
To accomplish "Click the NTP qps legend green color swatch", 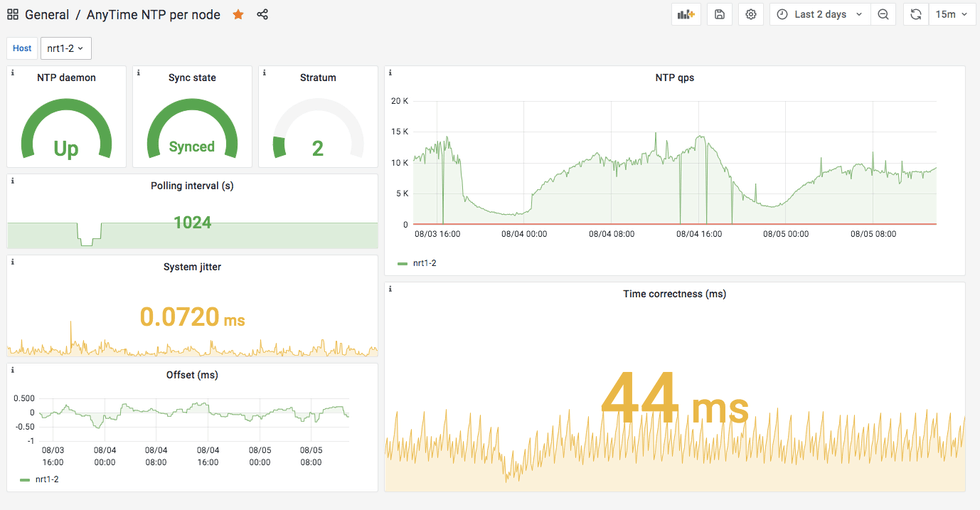I will tap(402, 263).
